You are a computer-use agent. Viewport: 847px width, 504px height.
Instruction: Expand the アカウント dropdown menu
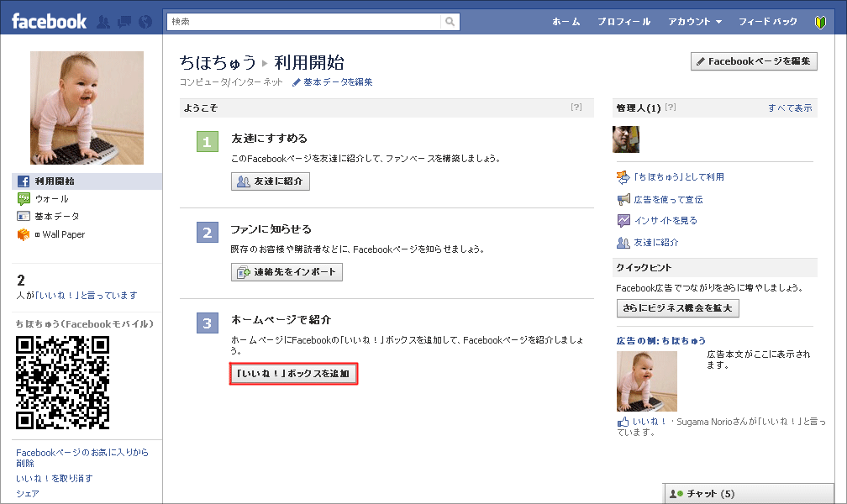tap(695, 22)
